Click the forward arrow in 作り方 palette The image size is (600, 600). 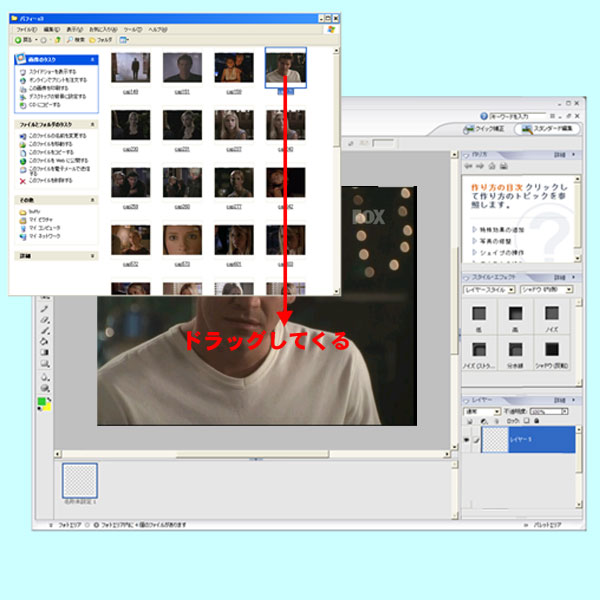tap(480, 166)
